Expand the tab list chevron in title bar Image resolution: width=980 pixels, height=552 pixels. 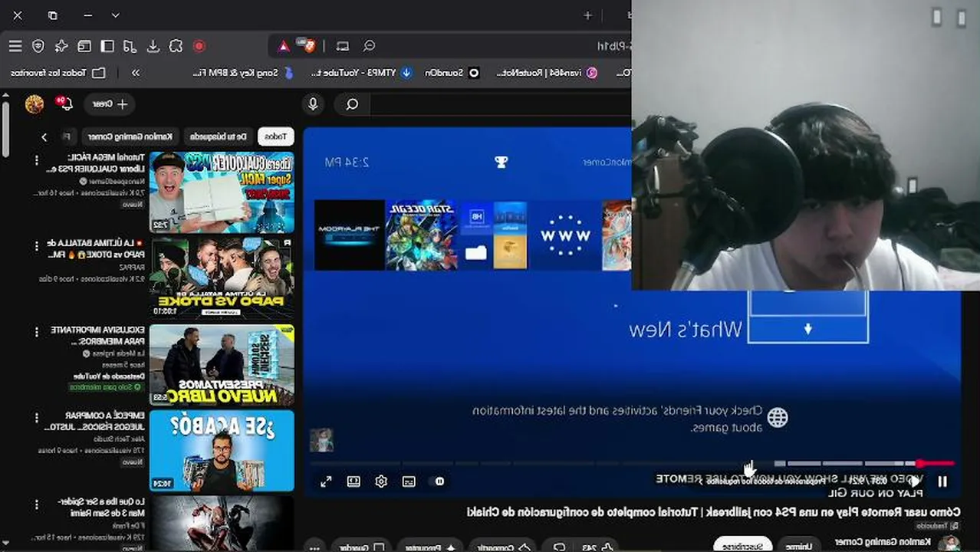click(115, 15)
